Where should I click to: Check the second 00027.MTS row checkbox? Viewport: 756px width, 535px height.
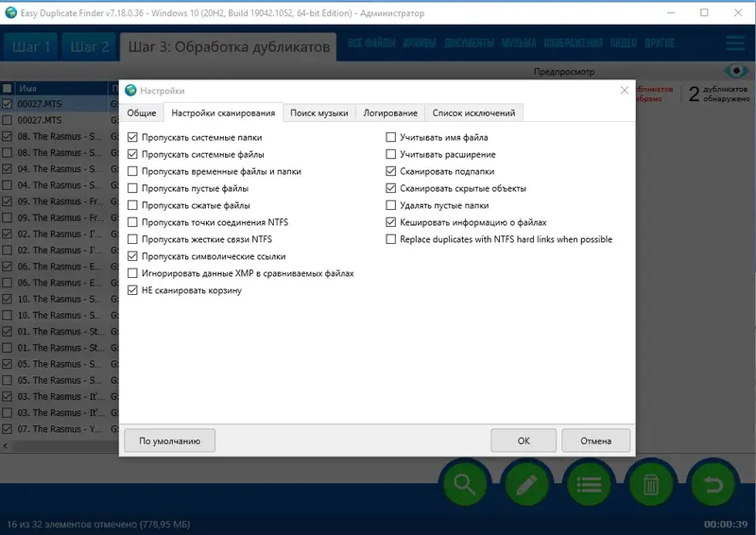click(8, 120)
